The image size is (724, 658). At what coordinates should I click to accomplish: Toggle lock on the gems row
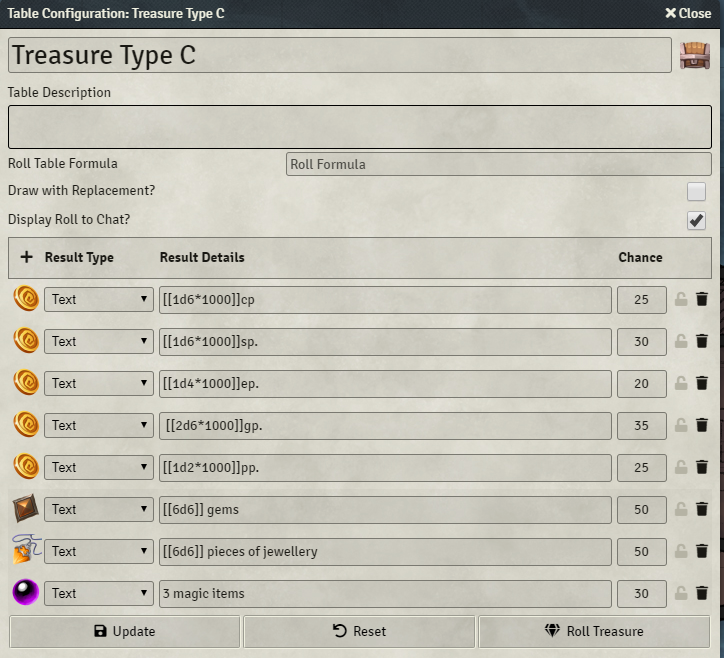pyautogui.click(x=681, y=509)
